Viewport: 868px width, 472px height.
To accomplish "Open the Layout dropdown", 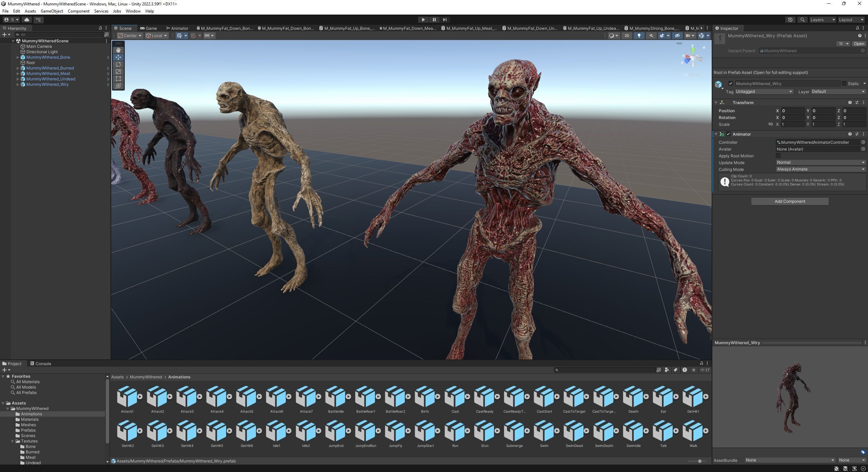I will [x=851, y=20].
